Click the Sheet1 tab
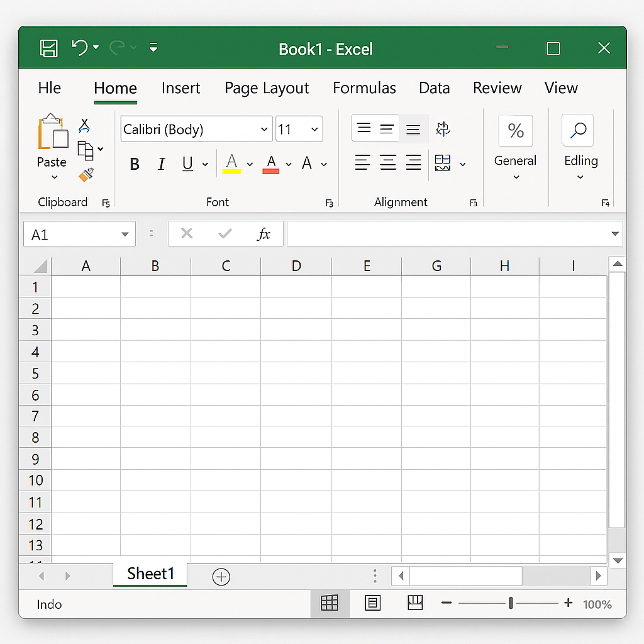644x644 pixels. 150,574
